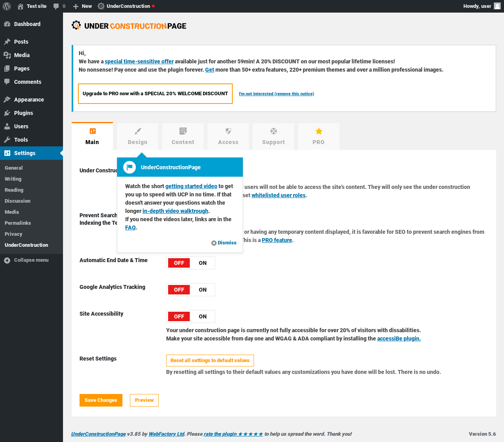Open the in-depth video walktrough link

[175, 211]
